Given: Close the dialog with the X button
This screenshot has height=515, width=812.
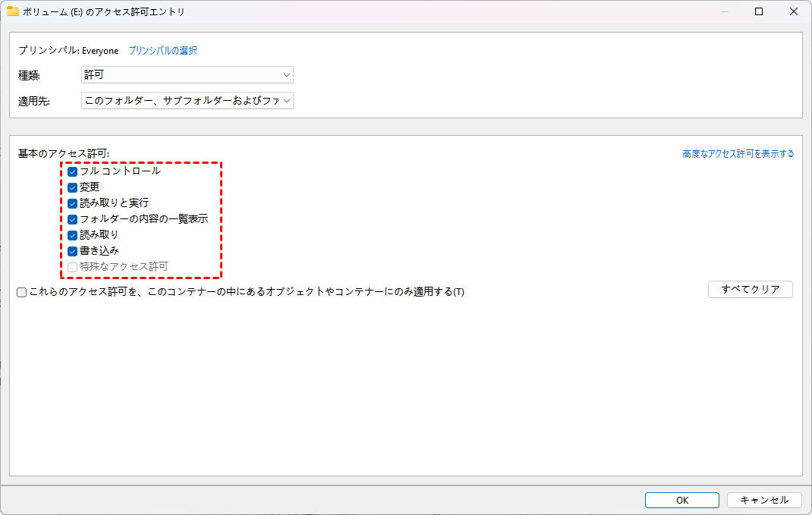Looking at the screenshot, I should click(x=794, y=11).
